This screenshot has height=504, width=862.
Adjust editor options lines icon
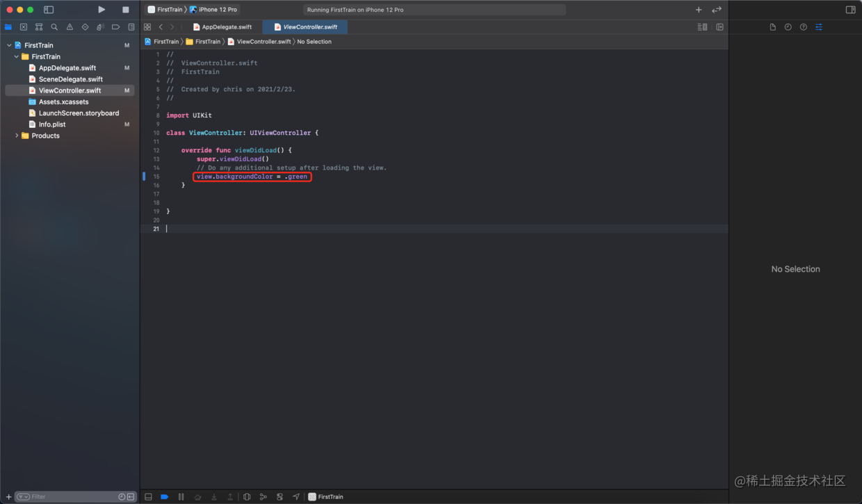point(702,27)
